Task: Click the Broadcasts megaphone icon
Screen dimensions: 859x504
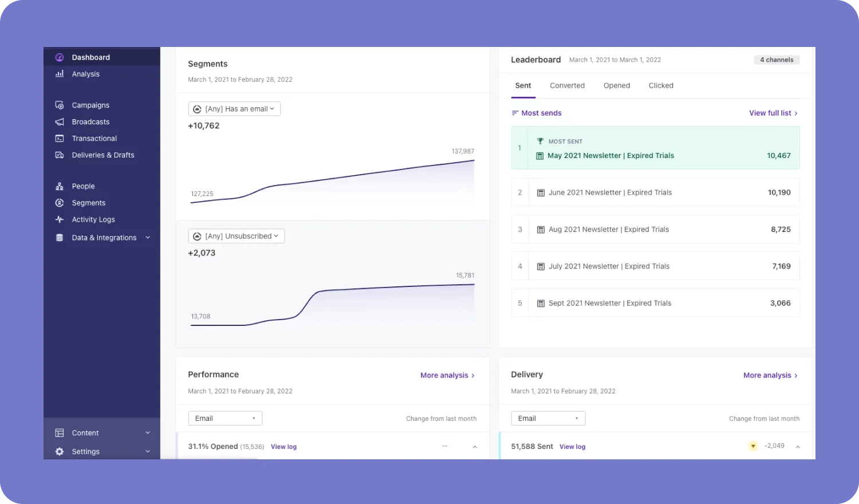Action: pos(60,121)
